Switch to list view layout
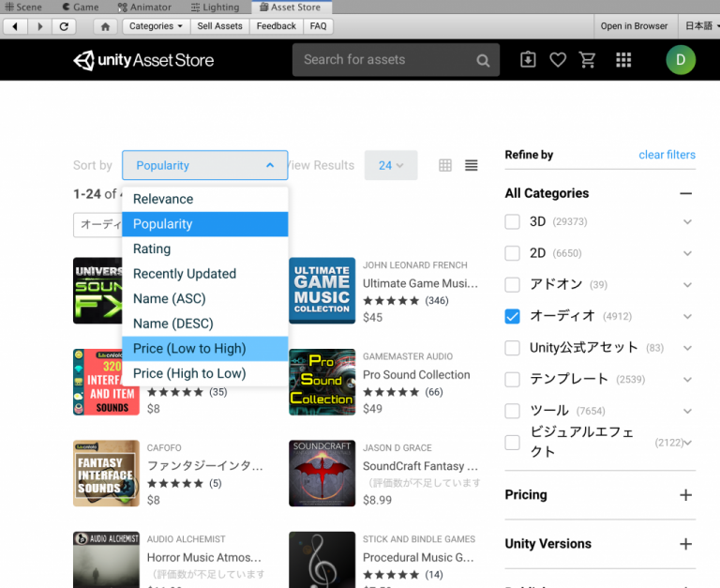The image size is (720, 588). coord(472,165)
